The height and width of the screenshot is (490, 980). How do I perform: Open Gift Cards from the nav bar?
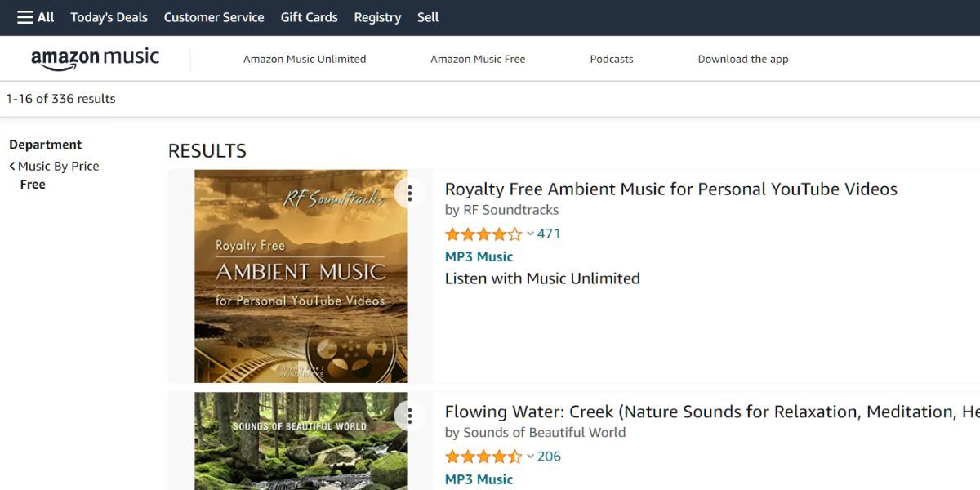[309, 17]
